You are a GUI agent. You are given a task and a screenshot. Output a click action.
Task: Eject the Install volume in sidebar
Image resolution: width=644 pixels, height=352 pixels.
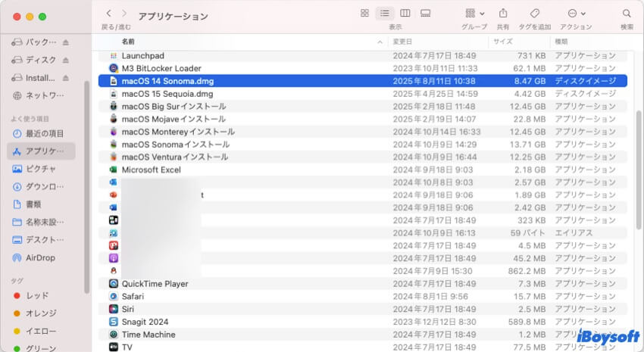65,78
